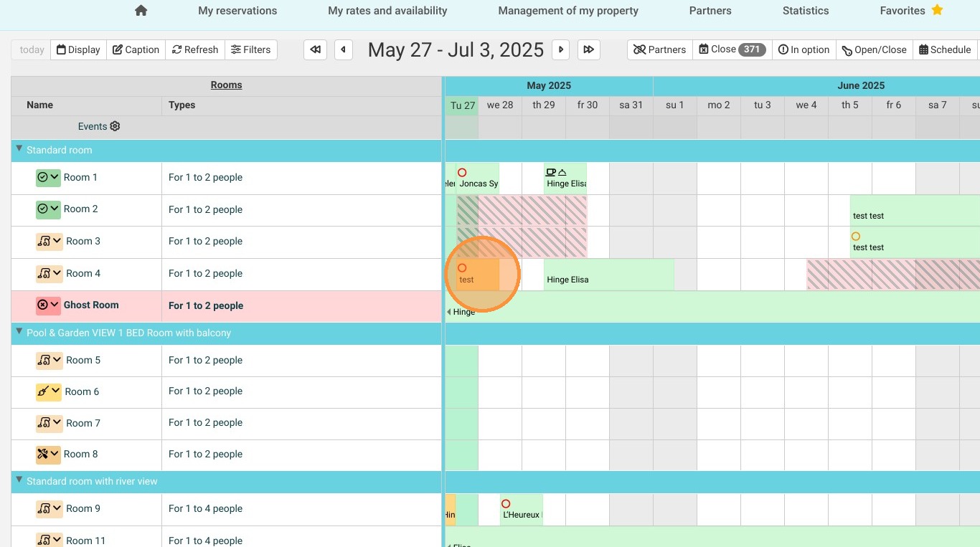Open test test reservation in Room 3
The image size is (980, 547).
tap(915, 242)
